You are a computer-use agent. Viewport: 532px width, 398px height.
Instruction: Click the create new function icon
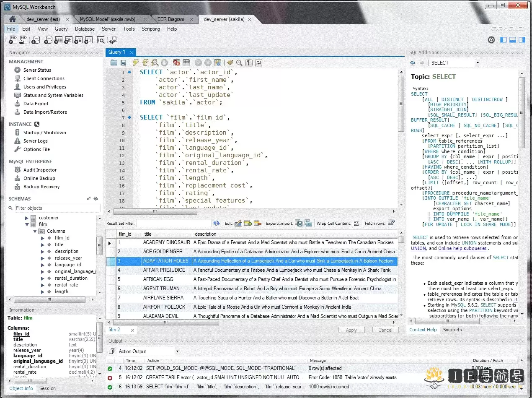pyautogui.click(x=88, y=40)
